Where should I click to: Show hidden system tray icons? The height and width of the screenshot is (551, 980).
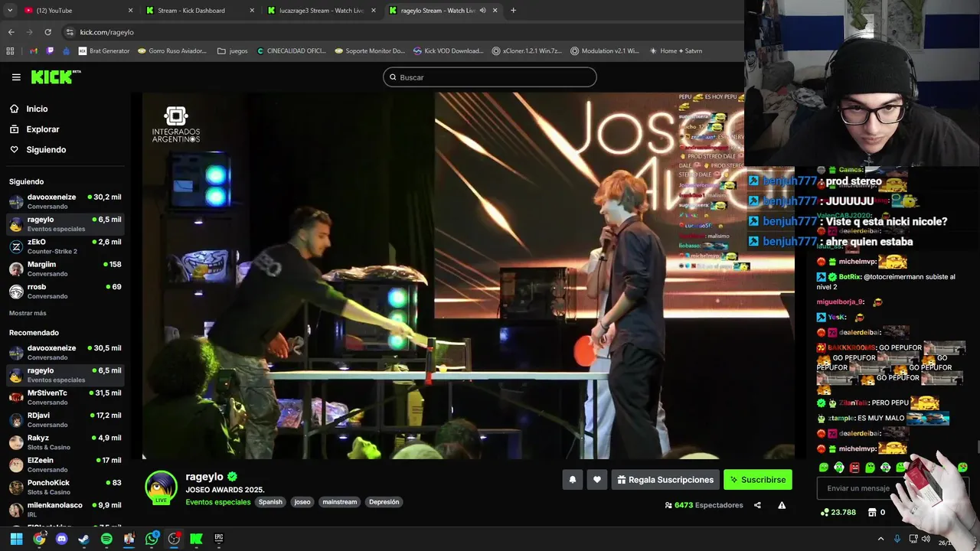click(x=880, y=539)
